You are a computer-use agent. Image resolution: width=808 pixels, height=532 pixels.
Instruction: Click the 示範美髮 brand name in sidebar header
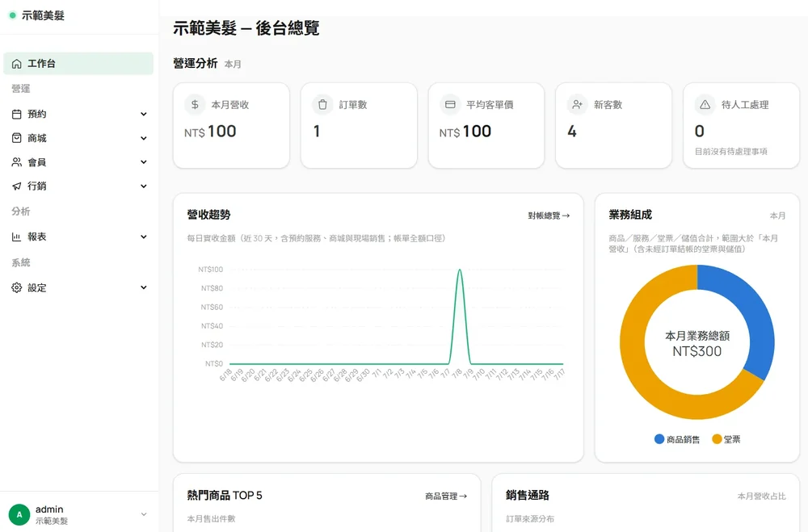pyautogui.click(x=43, y=15)
